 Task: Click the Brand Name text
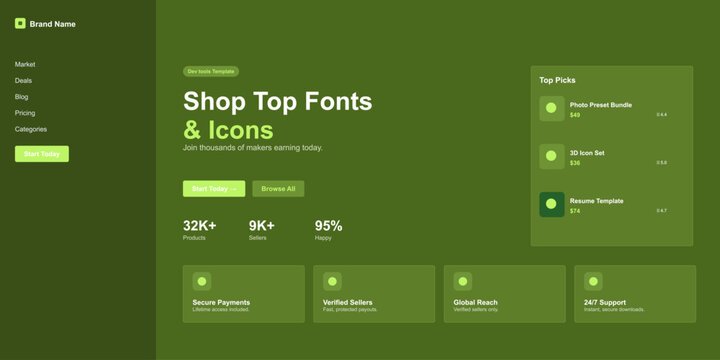pyautogui.click(x=53, y=24)
